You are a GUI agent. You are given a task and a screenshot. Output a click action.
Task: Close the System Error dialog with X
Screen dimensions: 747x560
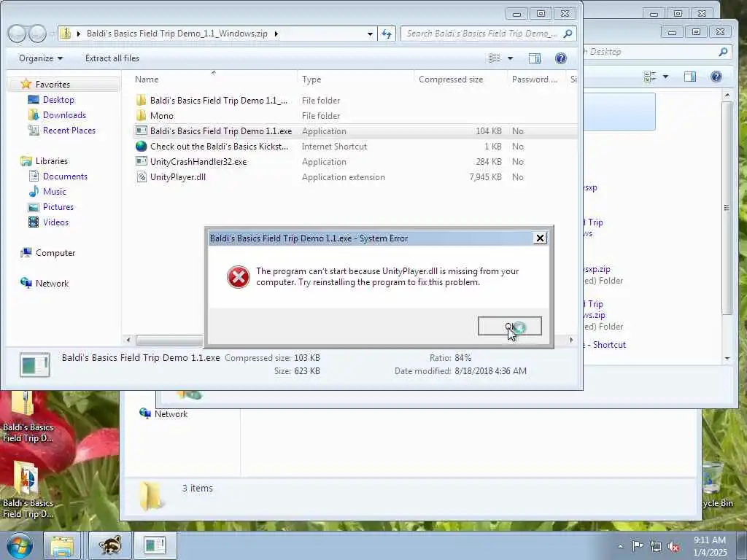point(540,238)
